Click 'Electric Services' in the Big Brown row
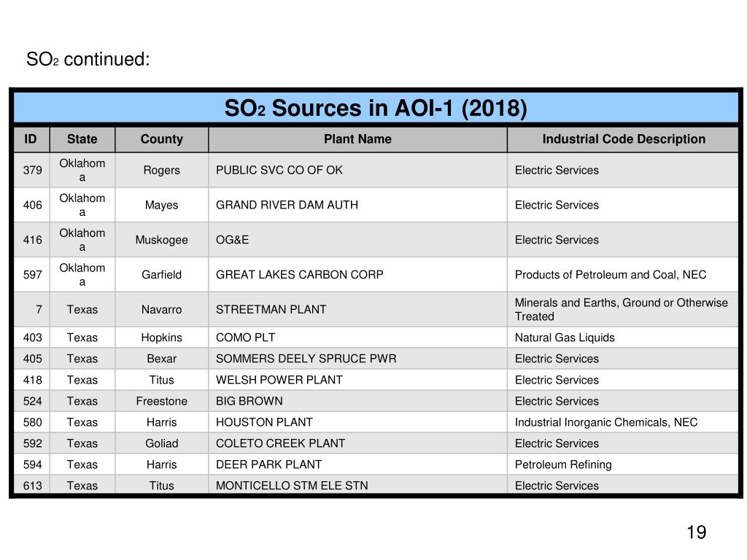 pos(557,401)
